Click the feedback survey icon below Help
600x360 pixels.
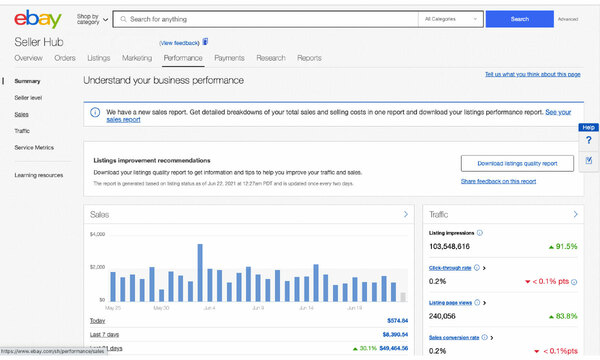589,160
